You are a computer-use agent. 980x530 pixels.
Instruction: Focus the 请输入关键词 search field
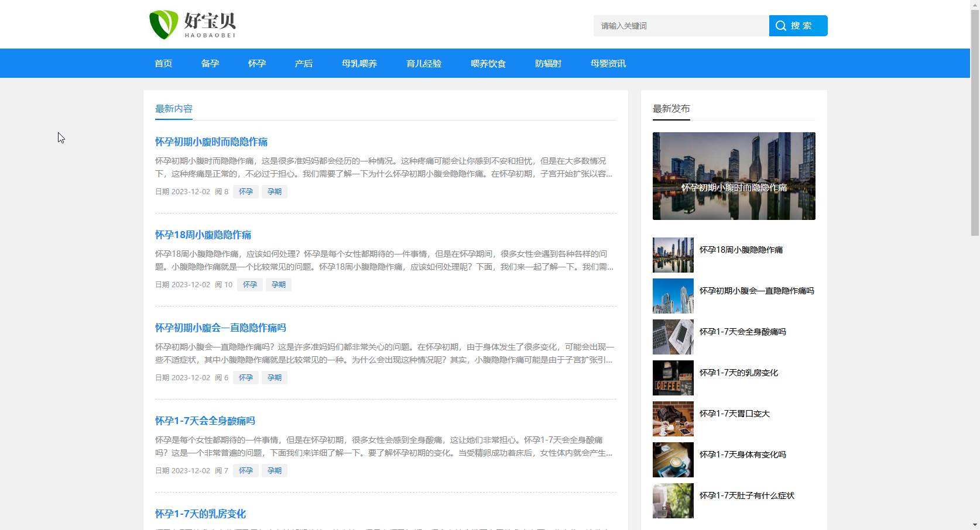click(681, 26)
